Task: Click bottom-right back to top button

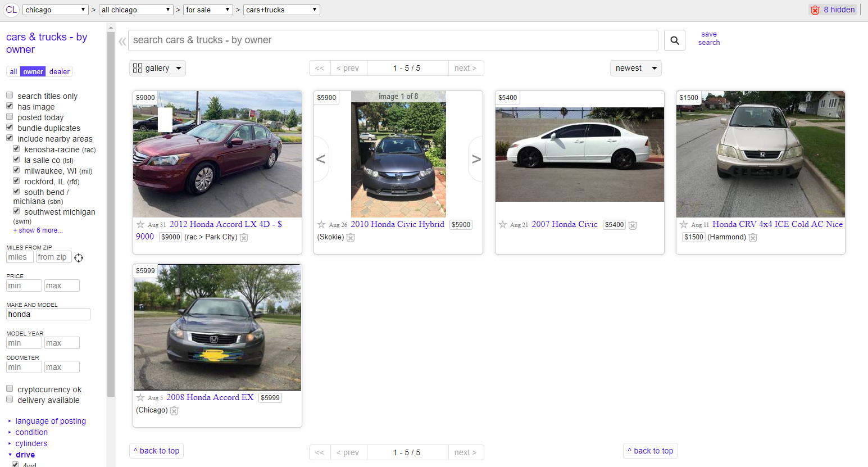Action: coord(651,451)
